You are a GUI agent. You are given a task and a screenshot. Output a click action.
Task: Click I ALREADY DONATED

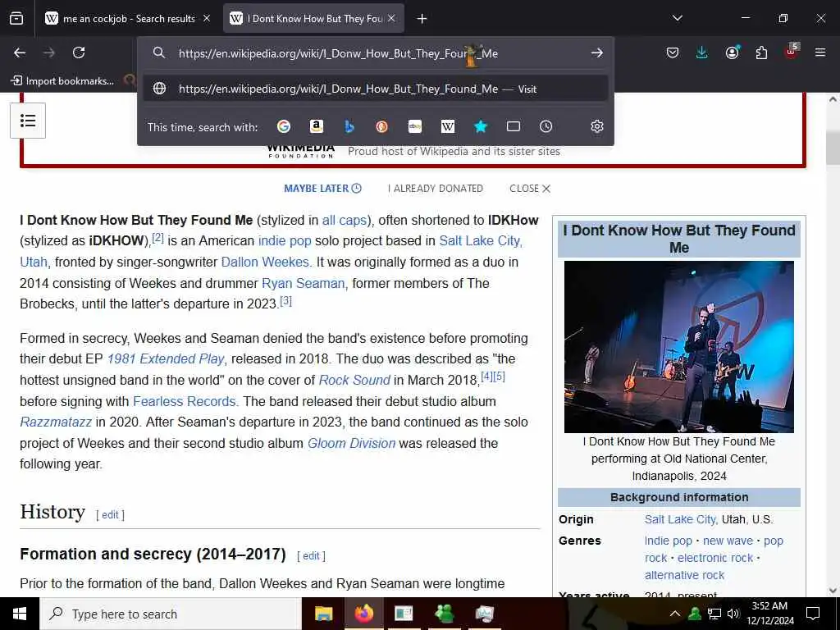[436, 189]
